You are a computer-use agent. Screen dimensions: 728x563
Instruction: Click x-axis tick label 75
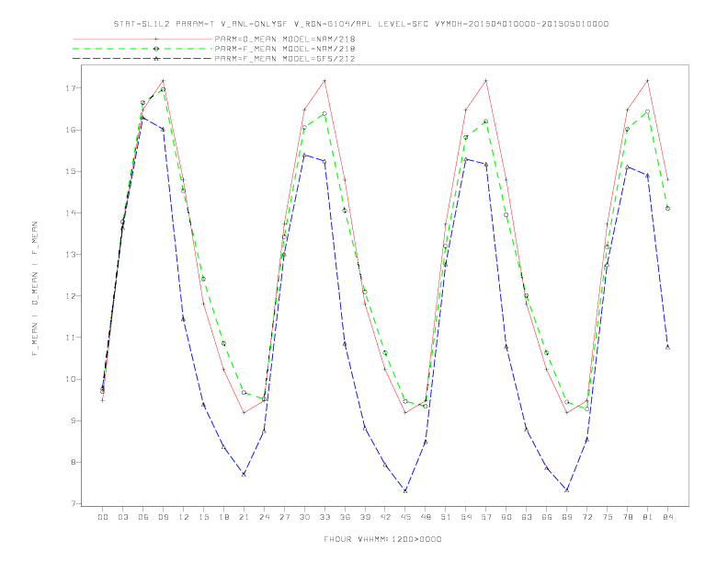pyautogui.click(x=608, y=517)
